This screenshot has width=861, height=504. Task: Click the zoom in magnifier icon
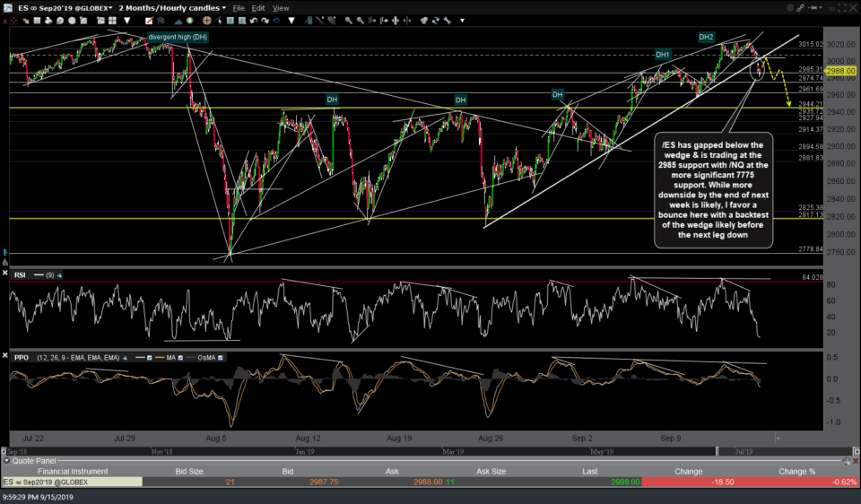[349, 21]
